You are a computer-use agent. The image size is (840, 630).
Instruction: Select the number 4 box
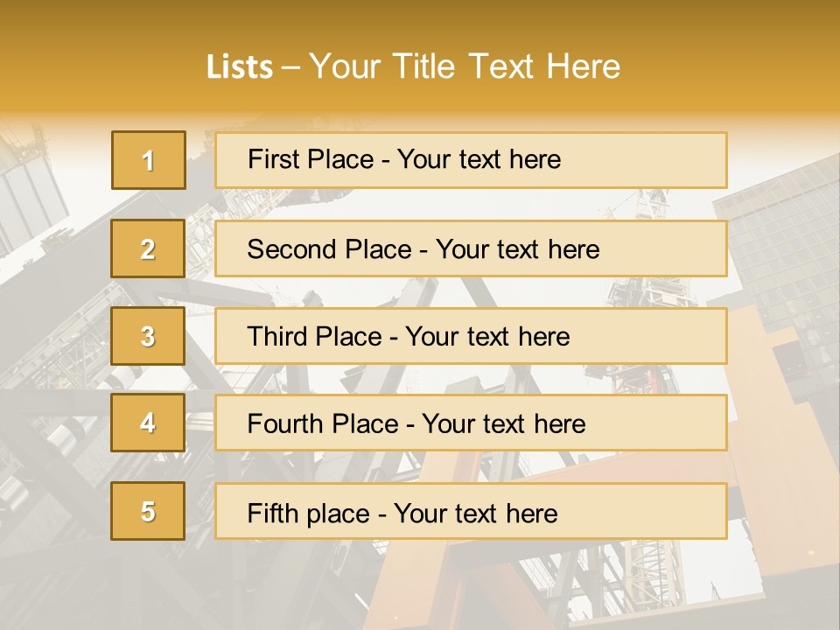[148, 423]
